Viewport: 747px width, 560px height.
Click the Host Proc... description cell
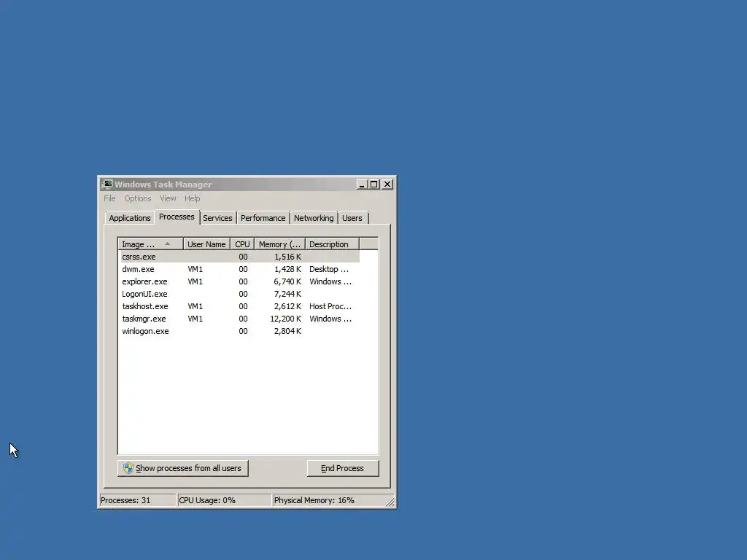tap(330, 306)
